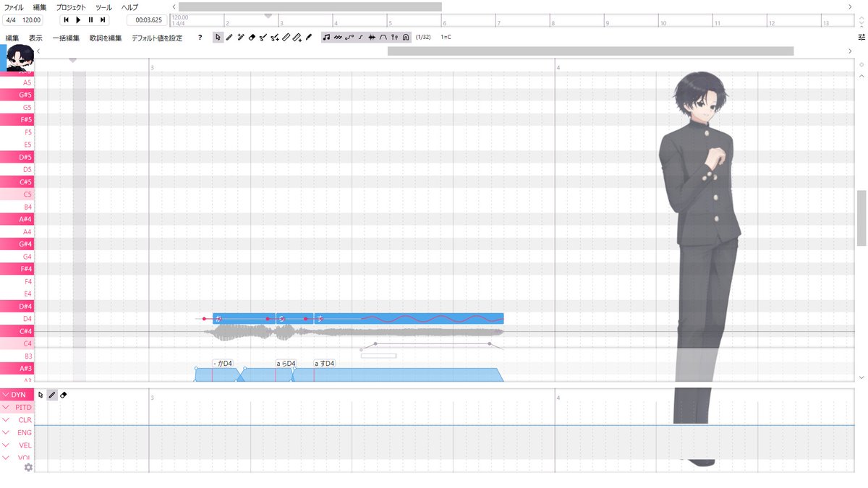
Task: Click デフォルト値を設定 button
Action: (x=157, y=38)
